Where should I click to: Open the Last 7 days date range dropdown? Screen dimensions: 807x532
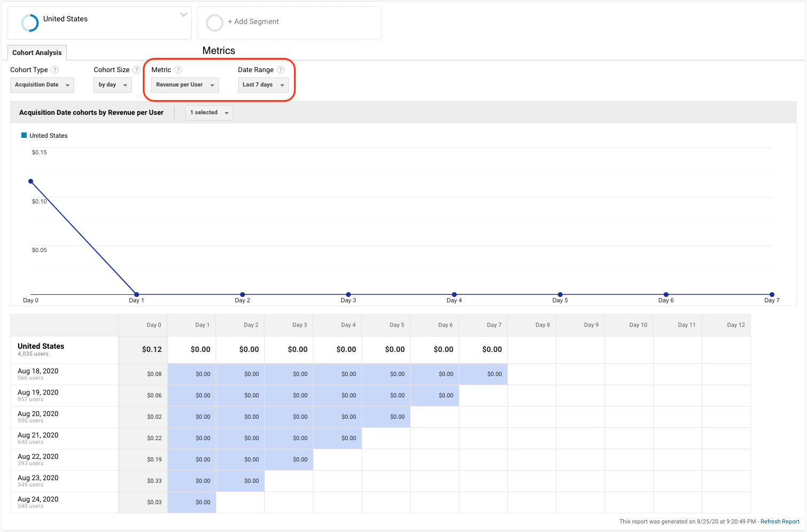(263, 85)
